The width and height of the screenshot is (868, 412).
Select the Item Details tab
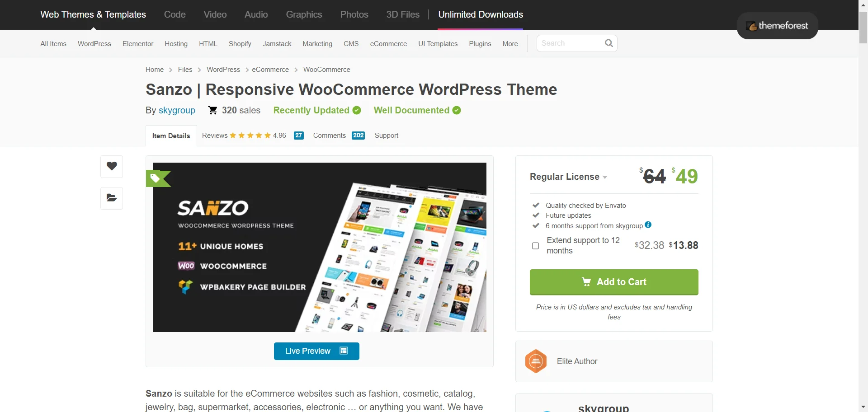(x=171, y=136)
